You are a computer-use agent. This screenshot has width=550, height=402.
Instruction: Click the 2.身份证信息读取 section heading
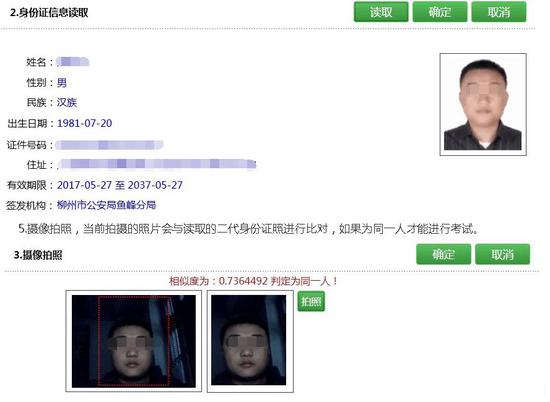tap(49, 13)
